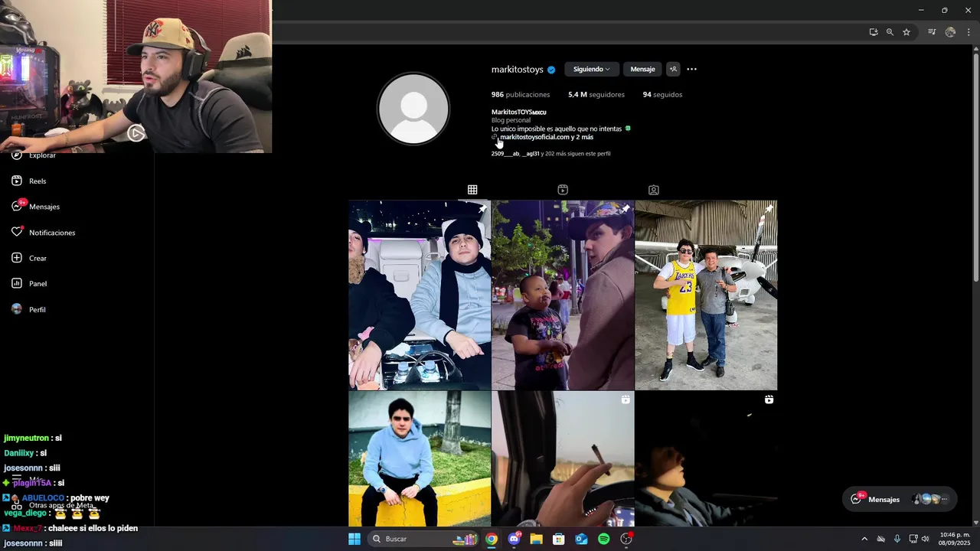
Task: Open Mensajes in the left sidebar
Action: pyautogui.click(x=35, y=207)
